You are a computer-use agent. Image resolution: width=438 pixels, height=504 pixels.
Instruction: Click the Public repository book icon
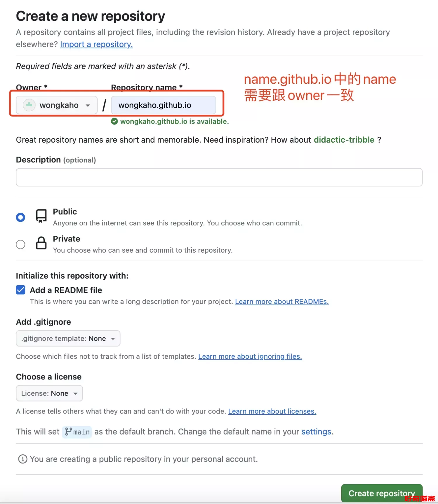pos(41,216)
